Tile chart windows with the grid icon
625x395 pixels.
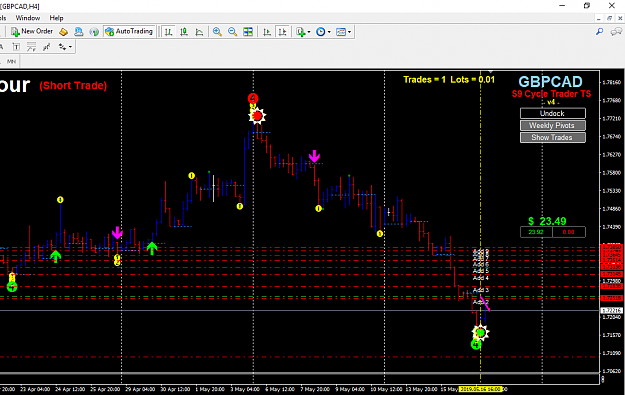click(x=248, y=32)
